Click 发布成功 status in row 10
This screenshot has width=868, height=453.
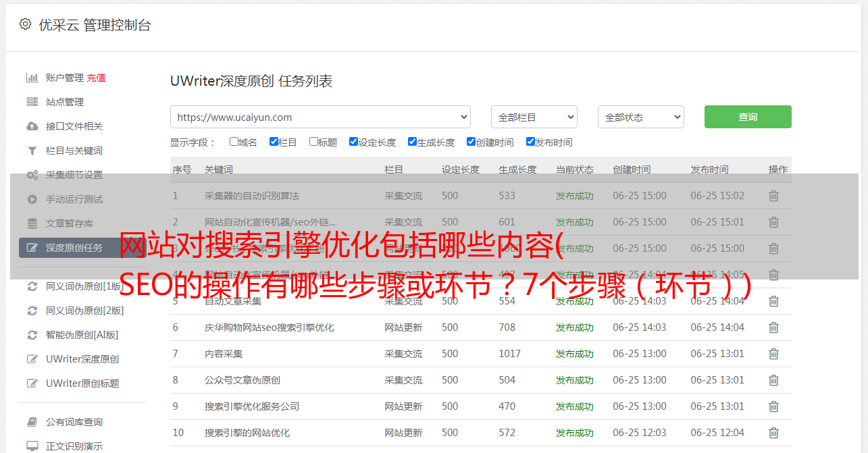[x=575, y=433]
